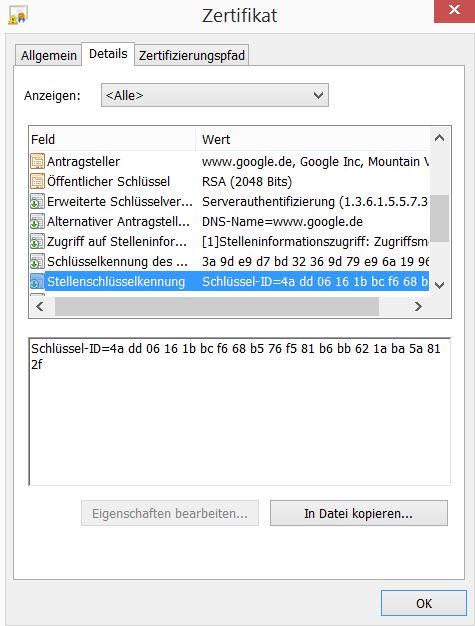Confirm the dialog with OK
The width and height of the screenshot is (475, 626).
424,603
